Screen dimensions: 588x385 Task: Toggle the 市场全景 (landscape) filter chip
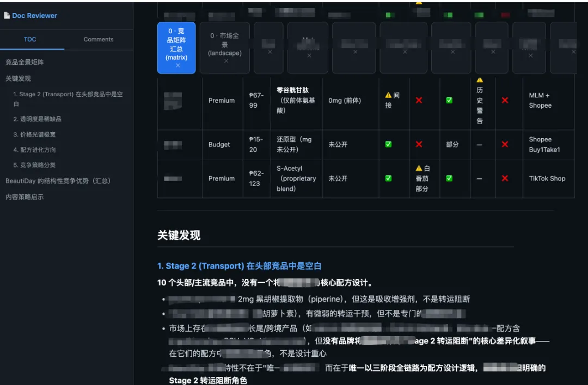224,48
